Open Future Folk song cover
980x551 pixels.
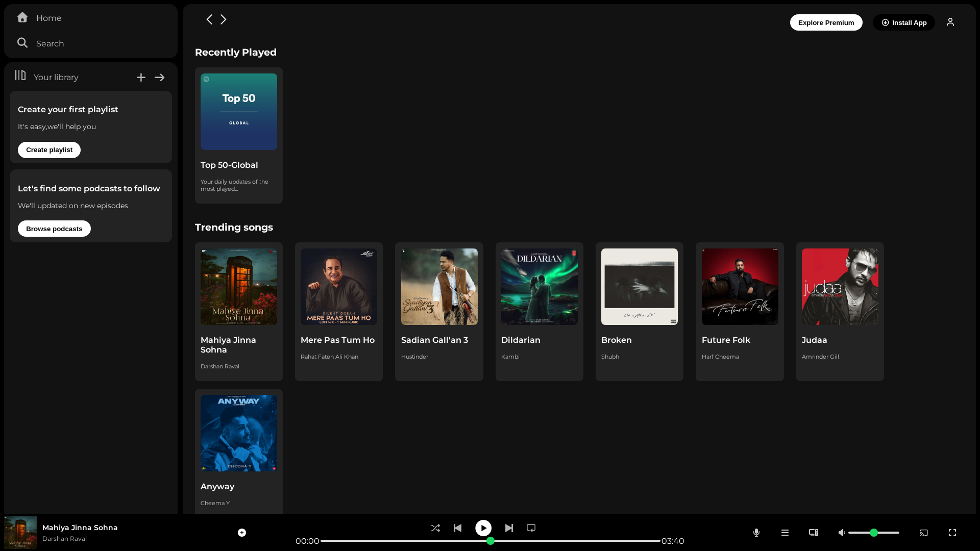pyautogui.click(x=740, y=287)
